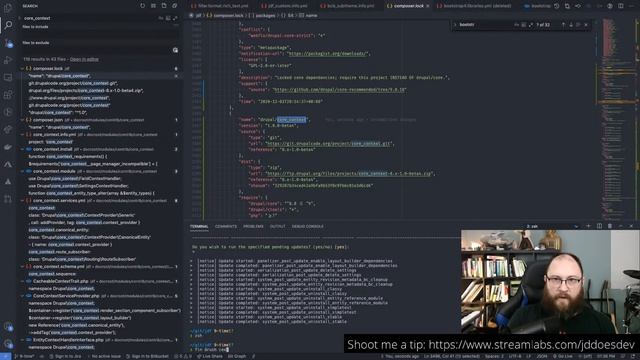The image size is (640, 360).
Task: Open CoreContextServiceProvider.php results row
Action: point(100,296)
